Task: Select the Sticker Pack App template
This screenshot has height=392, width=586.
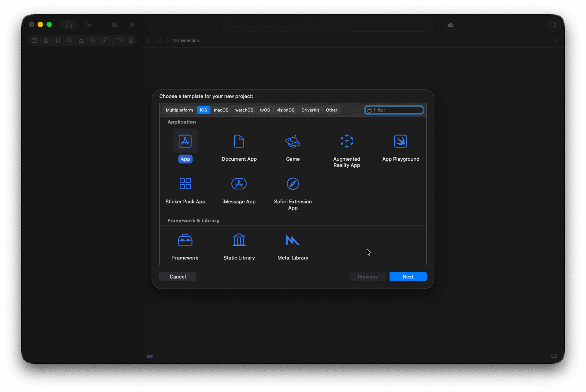Action: click(185, 184)
